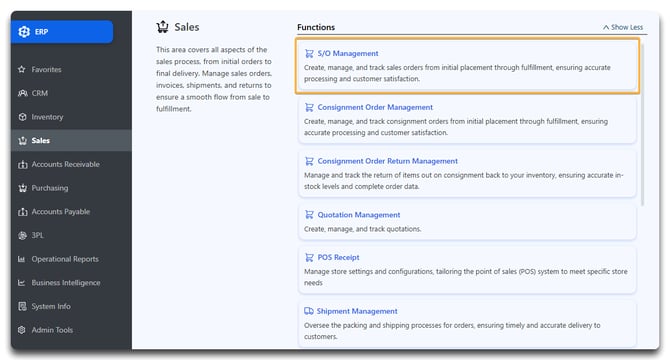Click the Shipment Management truck icon
Image resolution: width=670 pixels, height=360 pixels.
tap(309, 311)
